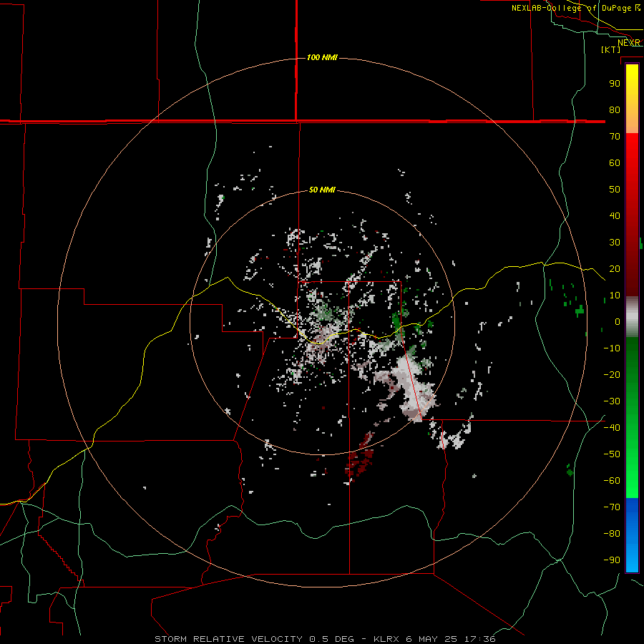The width and height of the screenshot is (644, 644).
Task: Click the -60 value on the velocity scale
Action: (612, 481)
